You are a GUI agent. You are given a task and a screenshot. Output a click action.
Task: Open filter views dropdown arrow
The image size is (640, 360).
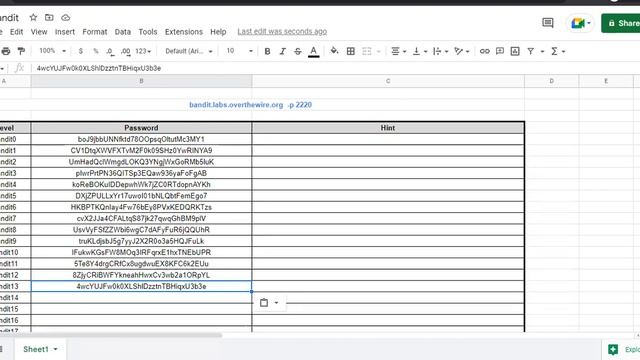coord(542,51)
